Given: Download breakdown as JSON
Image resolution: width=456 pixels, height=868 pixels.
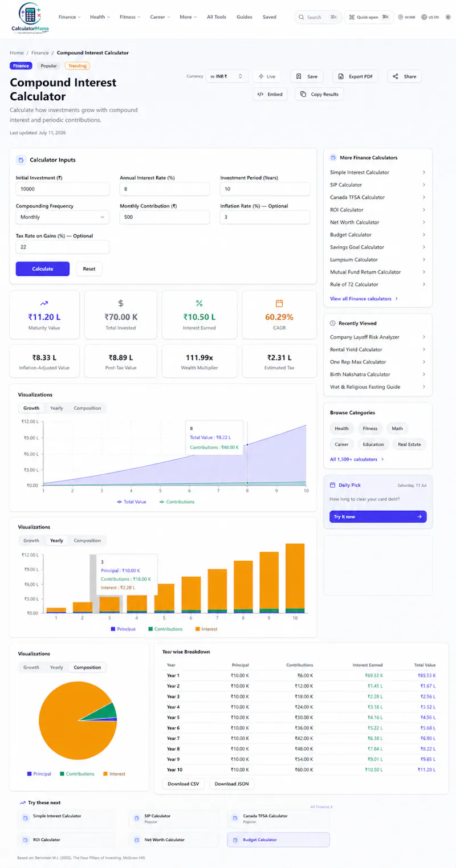Looking at the screenshot, I should (x=232, y=784).
